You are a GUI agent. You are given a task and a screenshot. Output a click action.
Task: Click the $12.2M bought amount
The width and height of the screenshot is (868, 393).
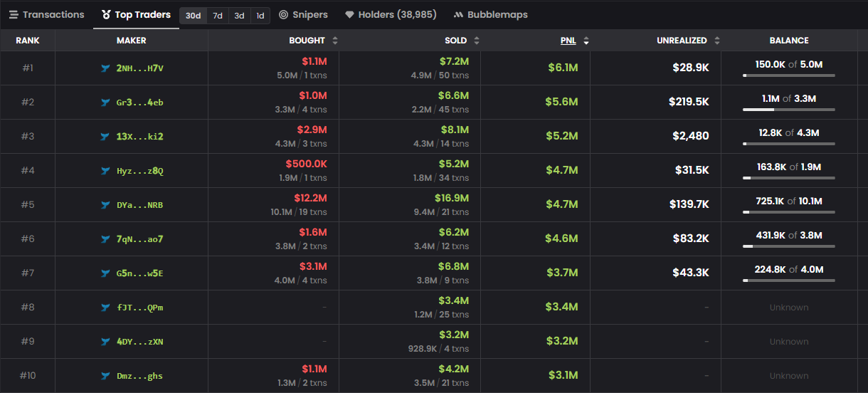point(310,198)
